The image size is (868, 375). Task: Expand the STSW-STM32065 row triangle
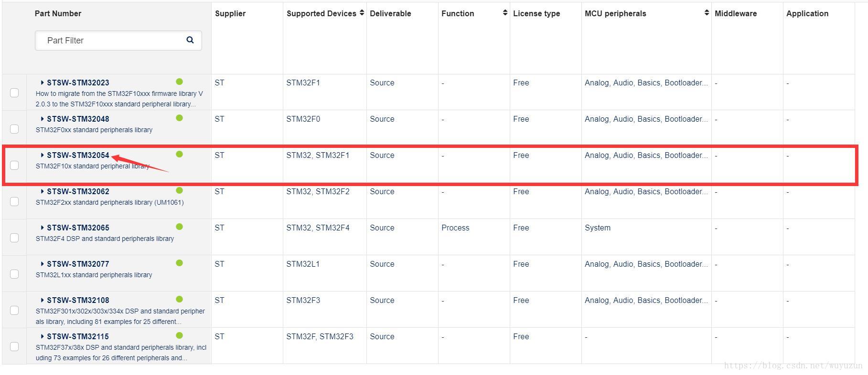pos(42,228)
